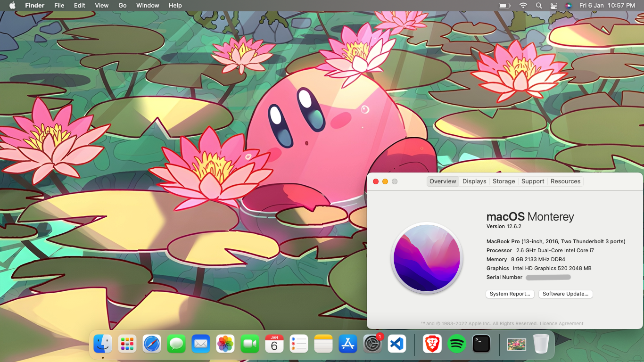Open Spotlight search
644x362 pixels.
point(539,5)
